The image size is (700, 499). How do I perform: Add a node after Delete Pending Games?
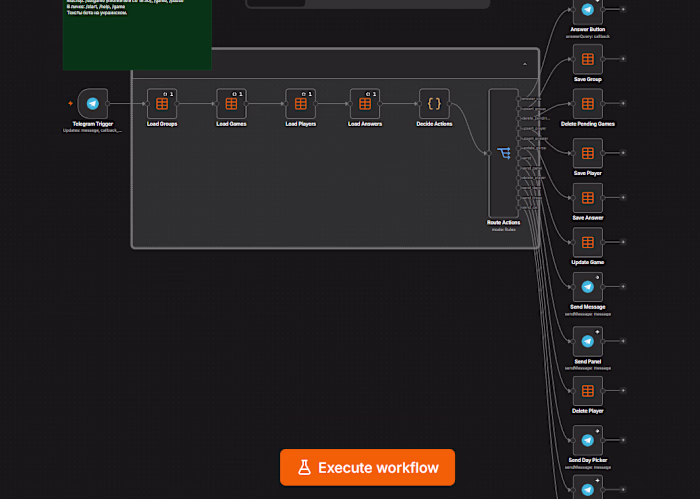pos(623,104)
